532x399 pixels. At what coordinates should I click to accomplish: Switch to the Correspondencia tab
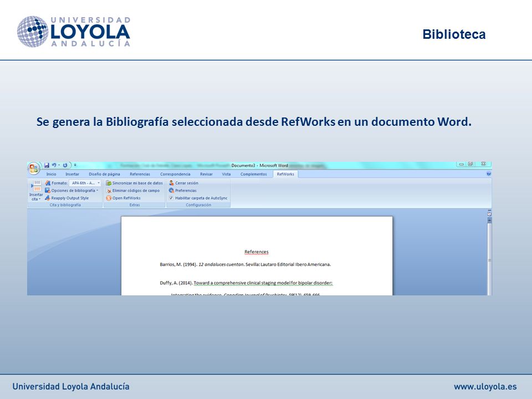(x=175, y=174)
